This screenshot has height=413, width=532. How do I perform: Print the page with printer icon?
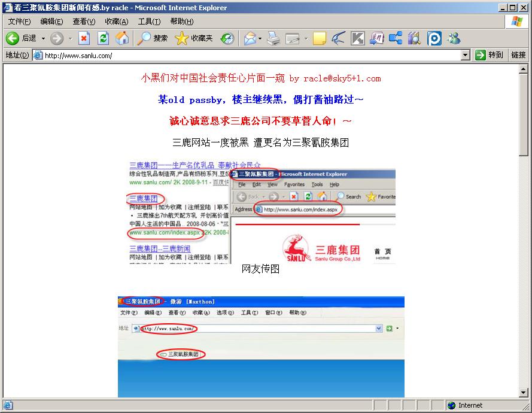tap(273, 38)
